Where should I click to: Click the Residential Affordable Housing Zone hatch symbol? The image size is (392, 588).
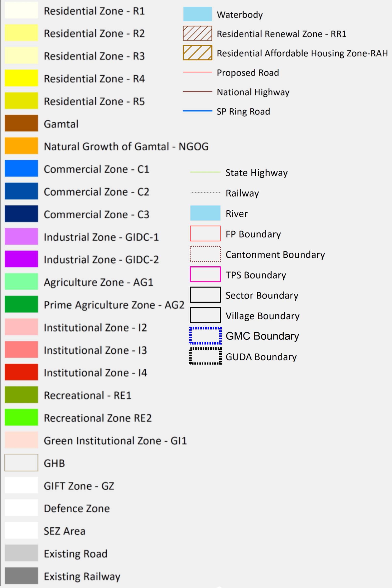(197, 53)
